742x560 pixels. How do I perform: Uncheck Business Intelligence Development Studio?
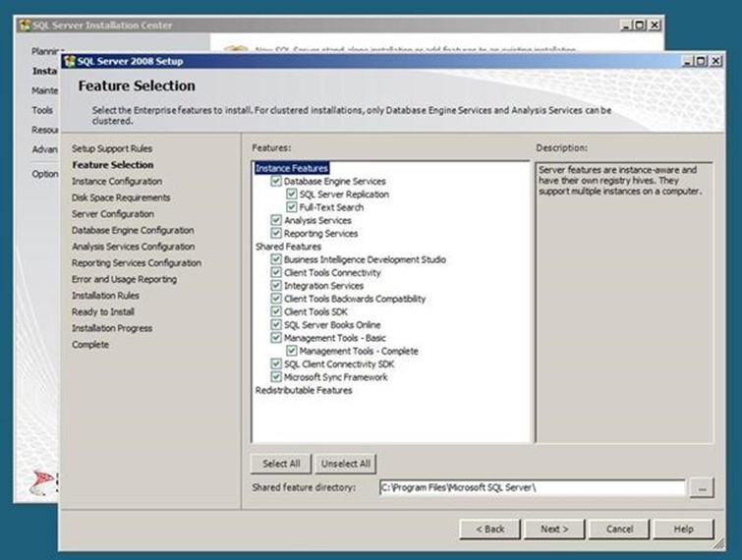coord(276,259)
